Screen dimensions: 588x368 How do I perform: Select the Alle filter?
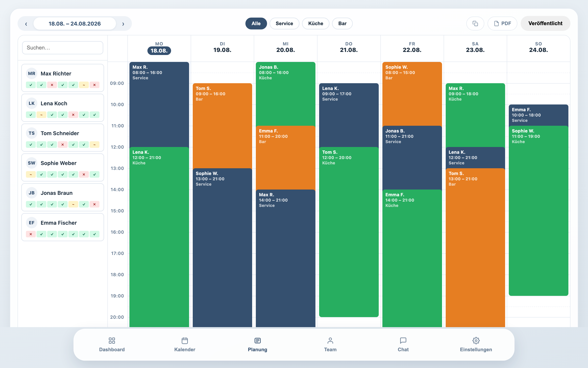[x=256, y=23]
